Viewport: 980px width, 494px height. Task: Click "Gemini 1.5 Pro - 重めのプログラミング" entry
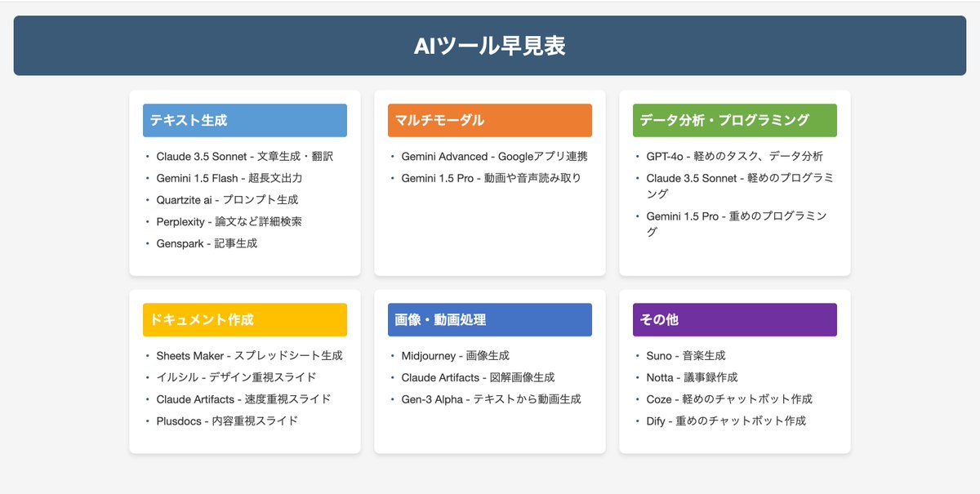737,224
